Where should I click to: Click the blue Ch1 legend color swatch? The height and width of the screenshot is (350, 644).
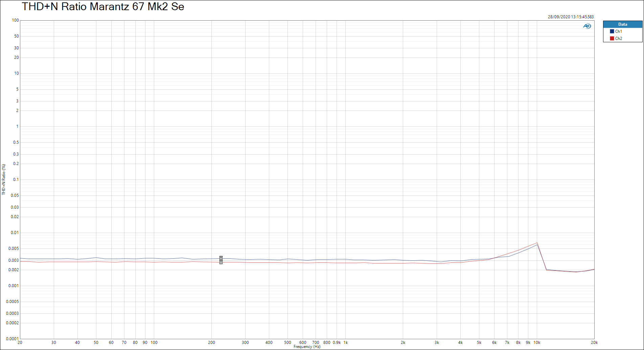(x=612, y=31)
